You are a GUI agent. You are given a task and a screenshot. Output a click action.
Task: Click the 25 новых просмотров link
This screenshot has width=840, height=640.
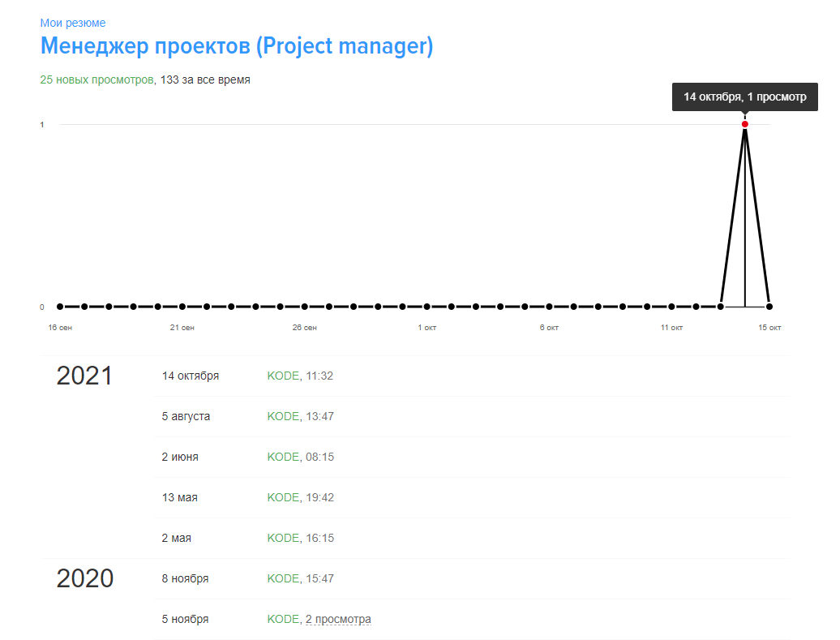click(96, 80)
